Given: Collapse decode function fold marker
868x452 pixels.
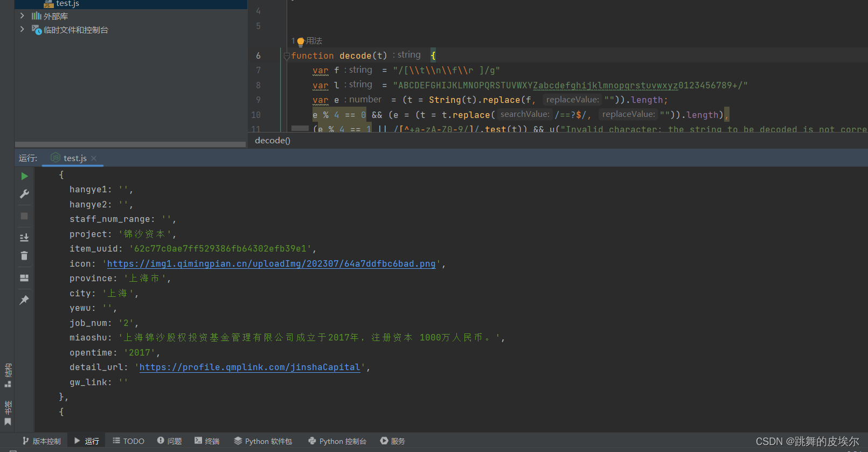Looking at the screenshot, I should coord(287,56).
